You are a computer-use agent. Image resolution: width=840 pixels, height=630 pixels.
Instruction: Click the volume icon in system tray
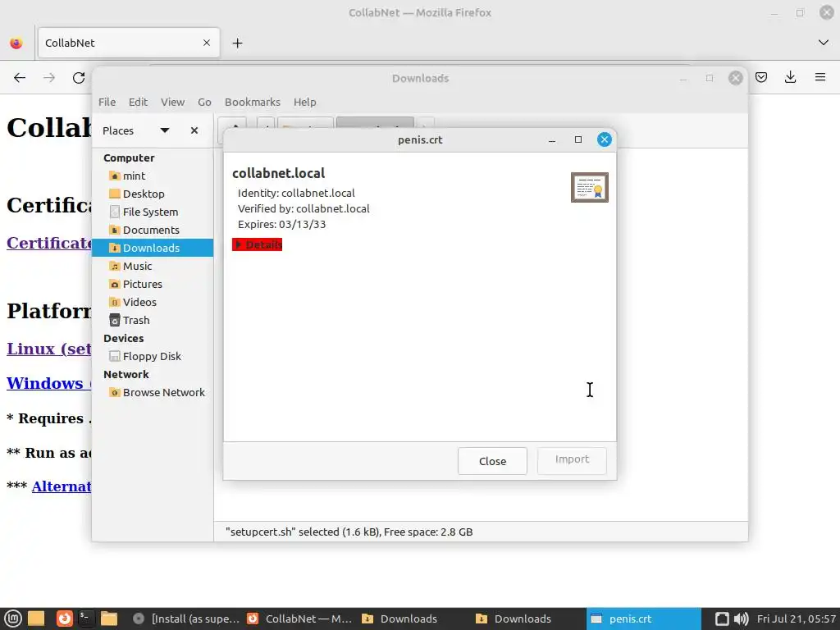[x=741, y=619]
